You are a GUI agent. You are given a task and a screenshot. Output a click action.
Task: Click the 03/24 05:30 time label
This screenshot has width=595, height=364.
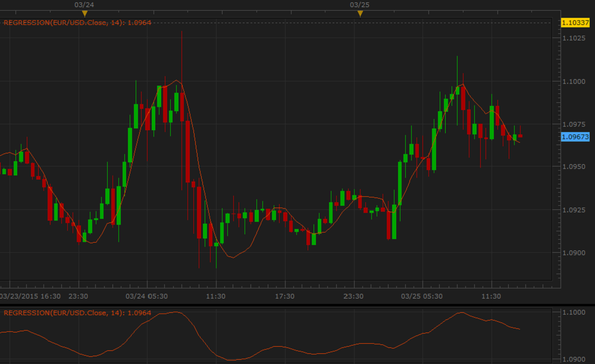[x=146, y=296]
